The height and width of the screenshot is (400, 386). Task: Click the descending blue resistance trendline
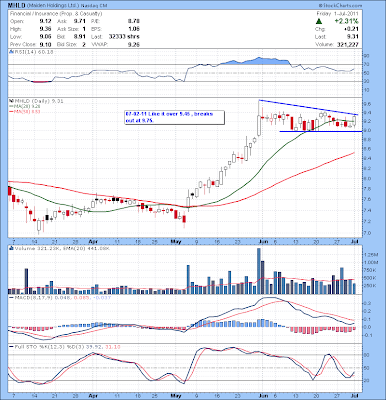tap(308, 107)
